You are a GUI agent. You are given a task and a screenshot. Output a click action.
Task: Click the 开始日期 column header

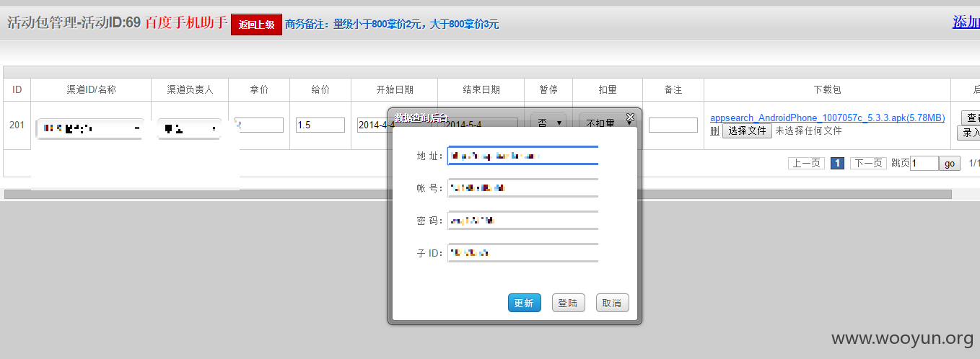click(x=394, y=90)
